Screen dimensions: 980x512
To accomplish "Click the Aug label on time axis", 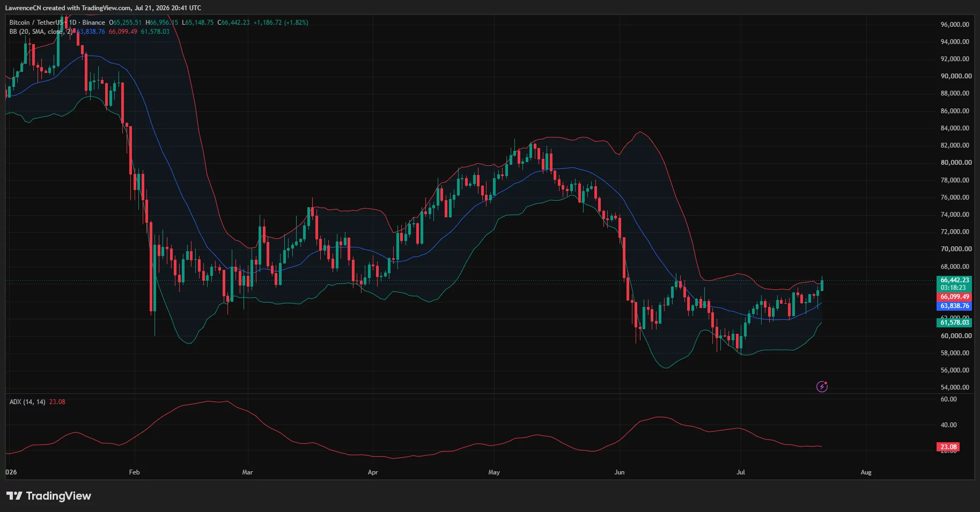I will tap(866, 472).
